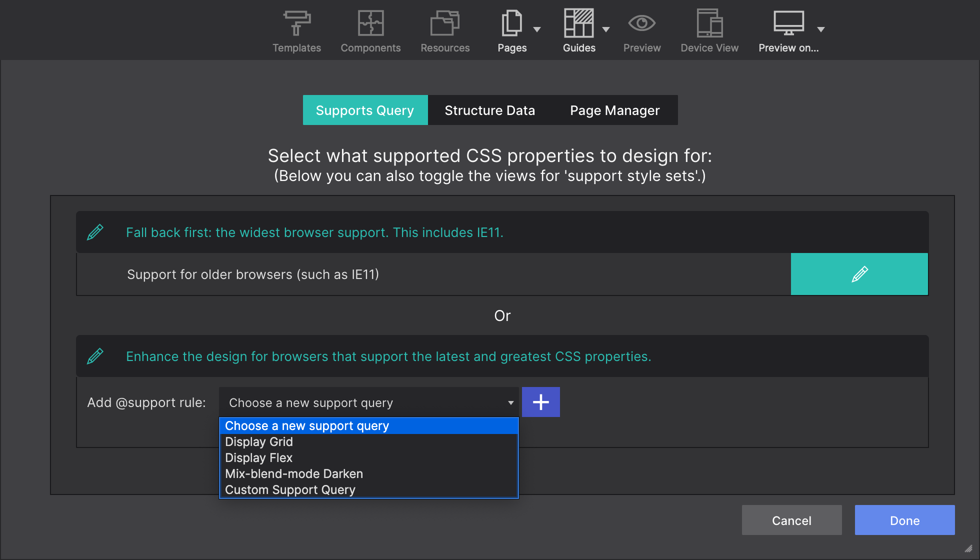Image resolution: width=980 pixels, height=560 pixels.
Task: Click the Guides grid icon
Action: click(x=579, y=23)
